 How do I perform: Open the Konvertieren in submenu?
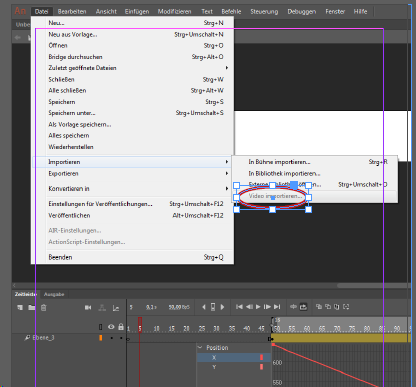tap(133, 189)
